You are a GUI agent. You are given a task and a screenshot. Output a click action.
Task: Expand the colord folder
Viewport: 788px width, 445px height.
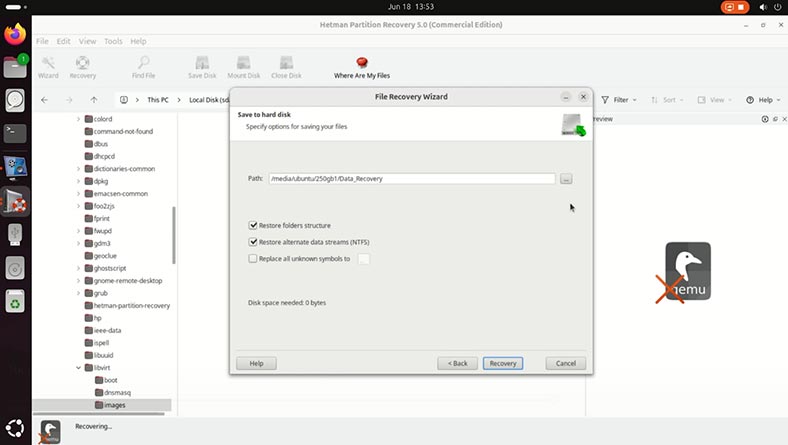tap(78, 119)
